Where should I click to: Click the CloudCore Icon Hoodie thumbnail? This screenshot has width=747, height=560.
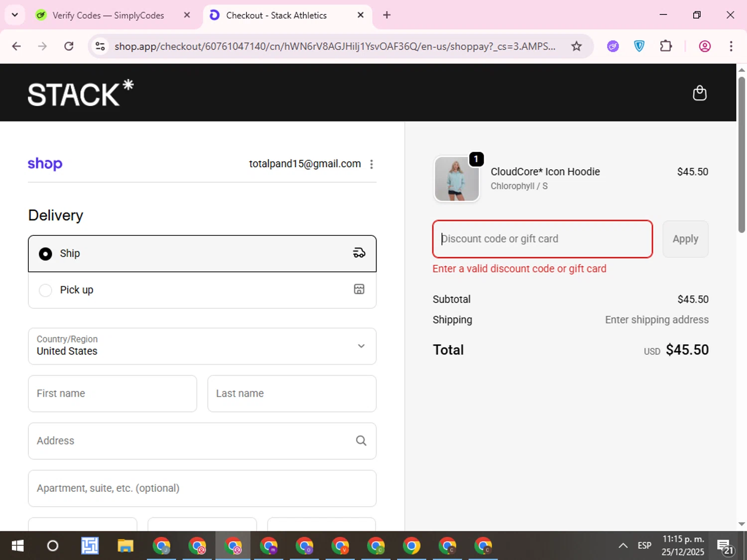(x=457, y=179)
